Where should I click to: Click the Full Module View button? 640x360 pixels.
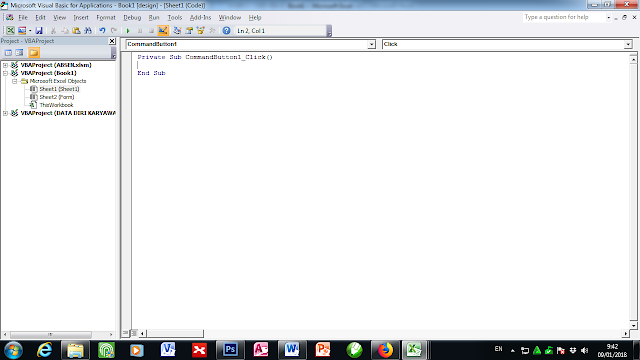[133, 333]
